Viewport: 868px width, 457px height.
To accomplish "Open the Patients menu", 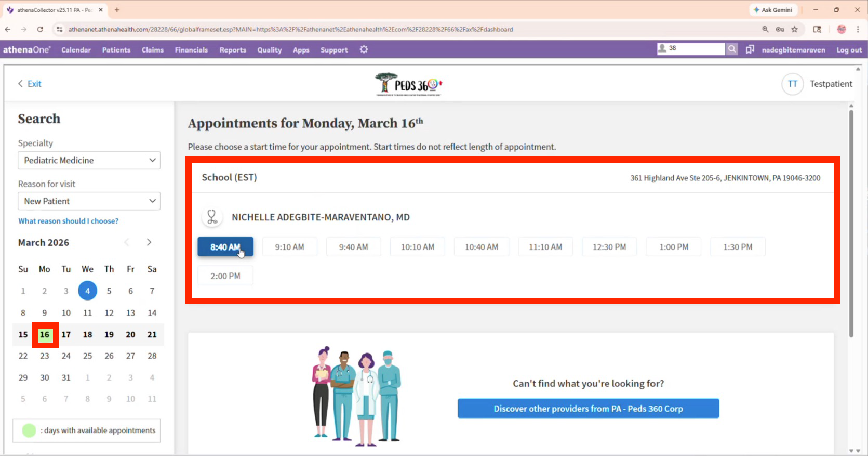I will point(116,50).
